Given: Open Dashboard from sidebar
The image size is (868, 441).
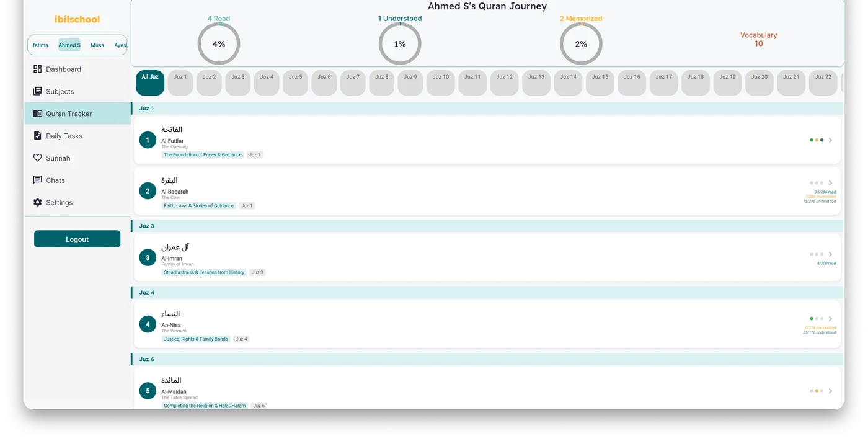Looking at the screenshot, I should click(77, 69).
